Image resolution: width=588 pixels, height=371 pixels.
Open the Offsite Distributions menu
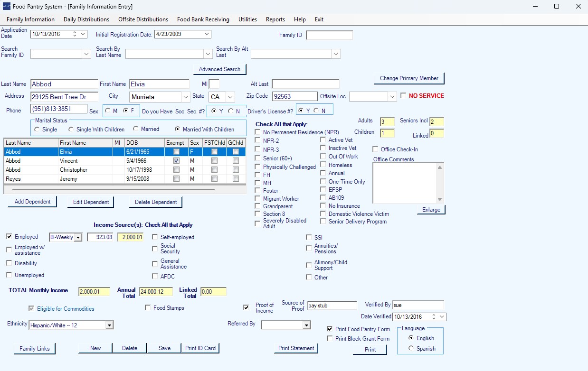coord(143,19)
